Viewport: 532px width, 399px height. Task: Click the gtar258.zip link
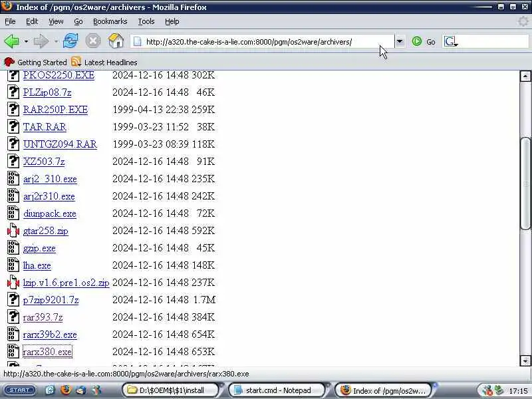tap(45, 231)
